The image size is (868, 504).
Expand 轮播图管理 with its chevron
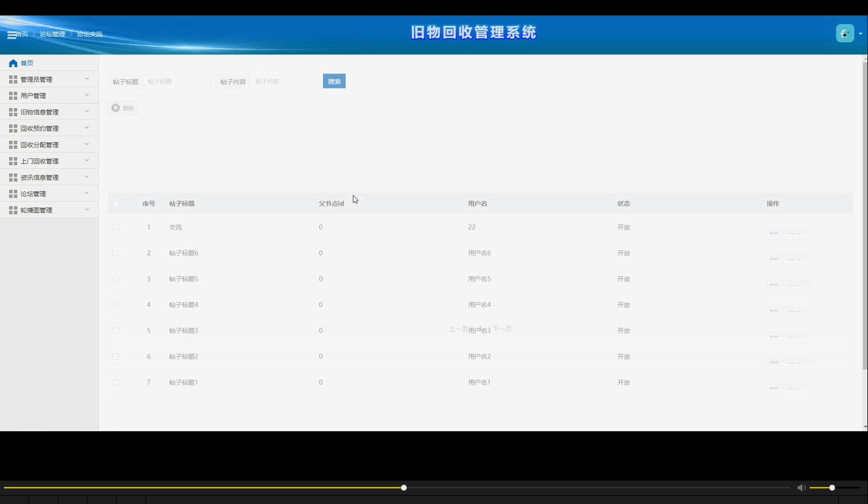[x=87, y=210]
